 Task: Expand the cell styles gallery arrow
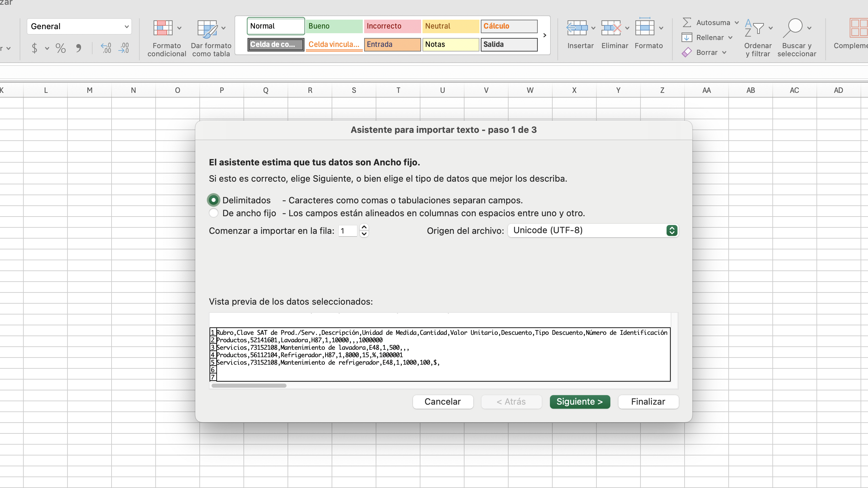(545, 35)
